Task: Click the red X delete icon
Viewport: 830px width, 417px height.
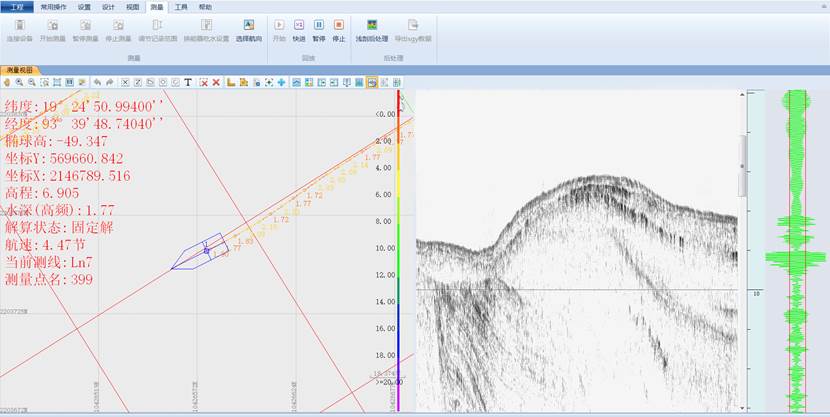Action: pyautogui.click(x=216, y=82)
